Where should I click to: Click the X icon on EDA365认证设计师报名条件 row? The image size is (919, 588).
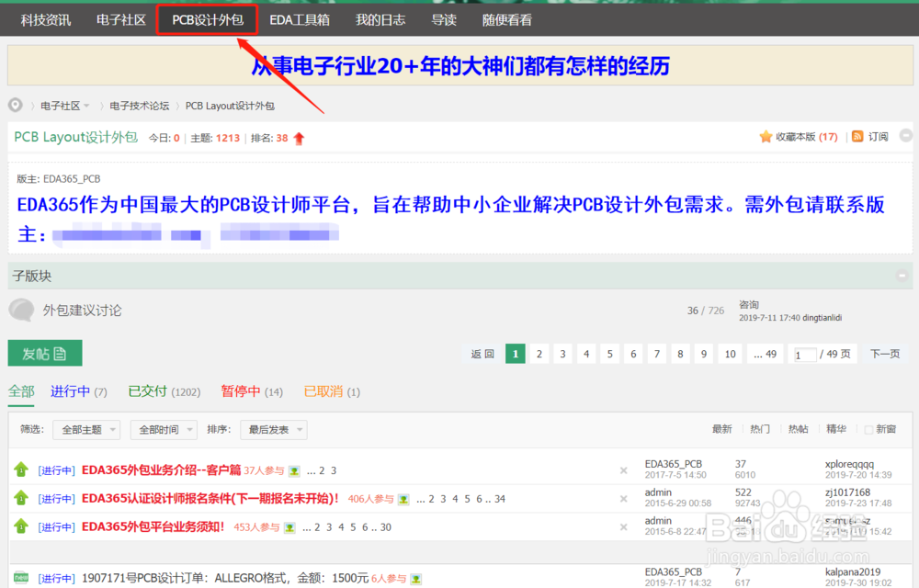[x=624, y=499]
